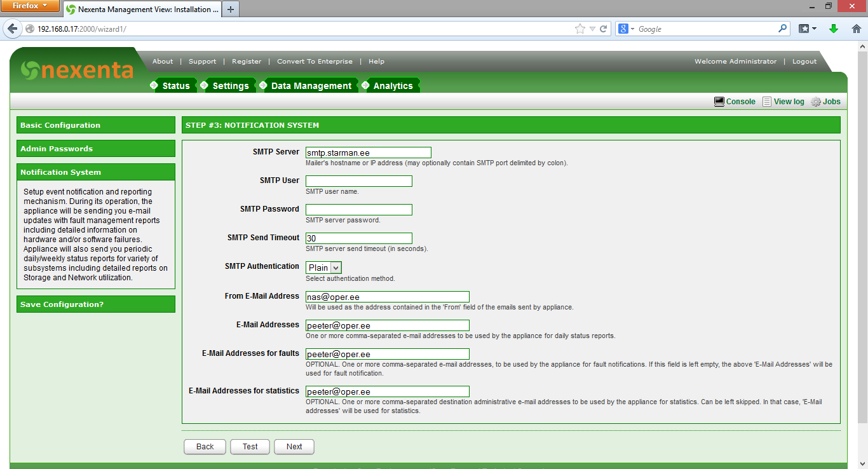The image size is (868, 469).
Task: Click the Nexenta logo
Action: [x=76, y=70]
